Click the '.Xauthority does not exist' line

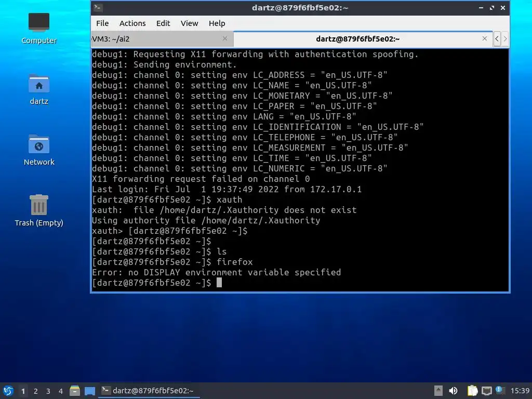pos(224,210)
